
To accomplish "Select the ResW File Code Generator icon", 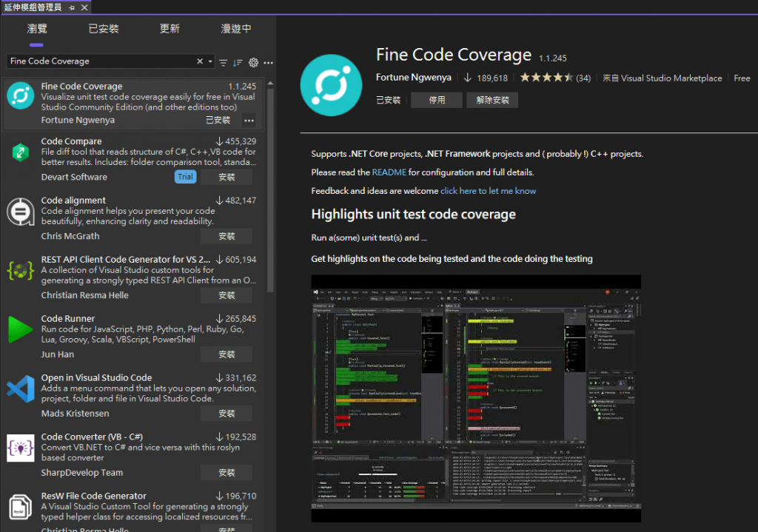I will (20, 507).
